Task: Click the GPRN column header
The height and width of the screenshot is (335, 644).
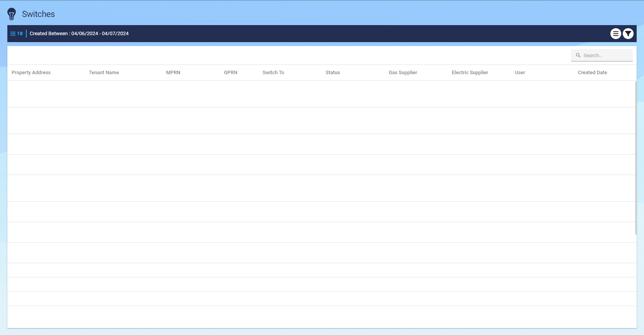Action: point(230,73)
